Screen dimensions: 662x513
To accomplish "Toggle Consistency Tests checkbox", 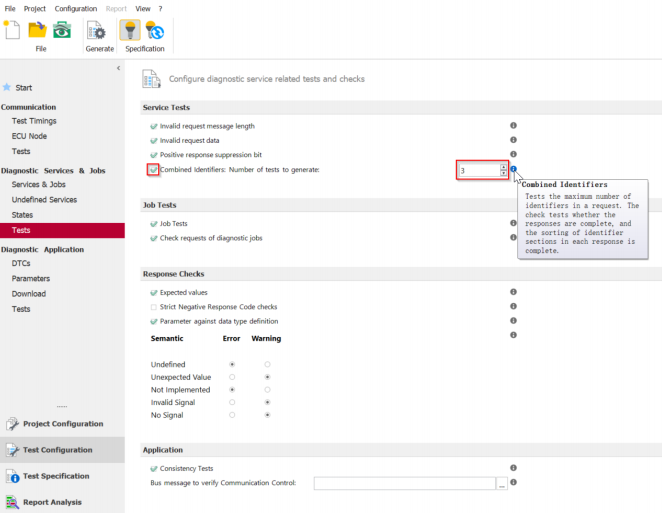I will pos(154,469).
